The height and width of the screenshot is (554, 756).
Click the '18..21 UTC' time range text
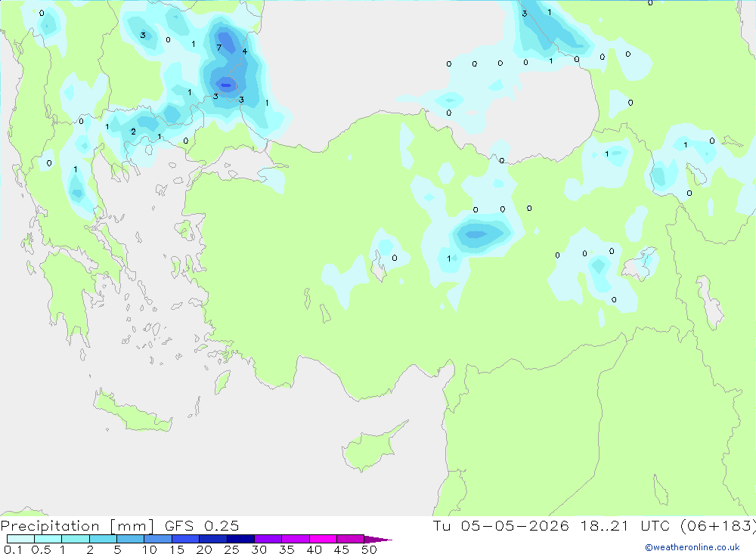[x=625, y=525]
